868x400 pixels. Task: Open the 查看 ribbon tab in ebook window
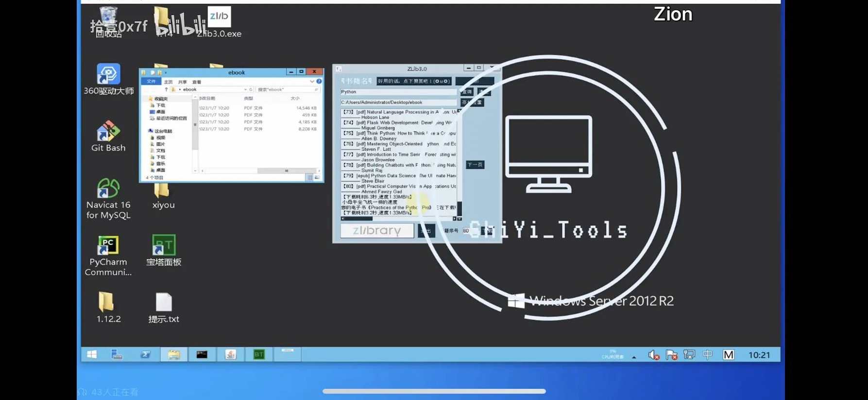[197, 82]
